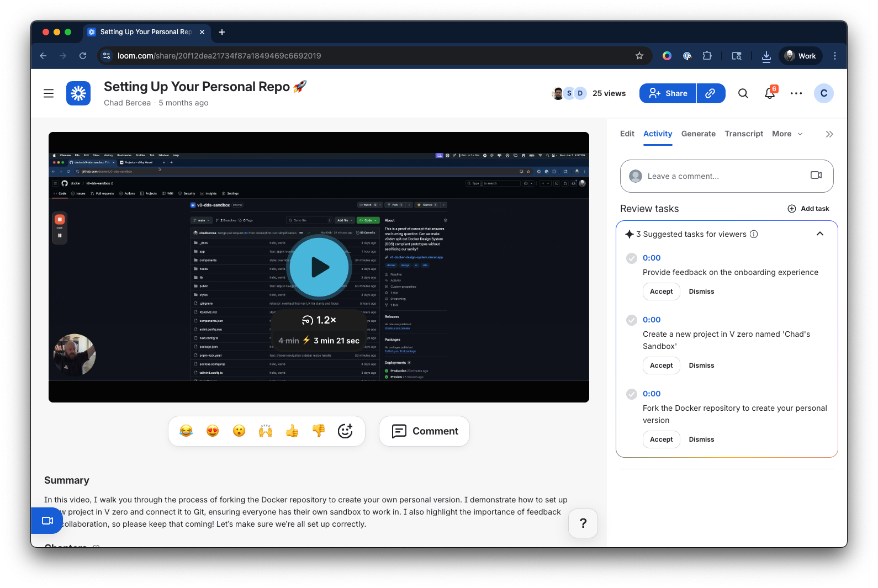Jump to 0:00 timestamp of the Fork Docker task
878x588 pixels.
click(652, 394)
